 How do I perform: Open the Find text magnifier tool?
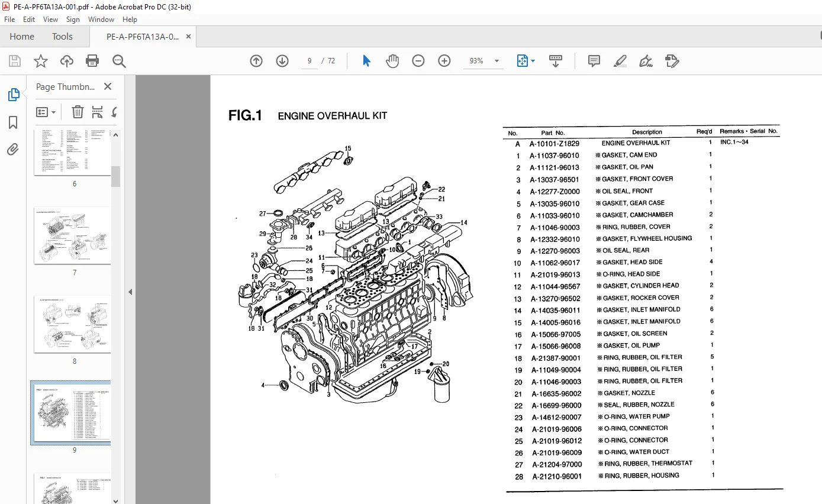tap(119, 61)
